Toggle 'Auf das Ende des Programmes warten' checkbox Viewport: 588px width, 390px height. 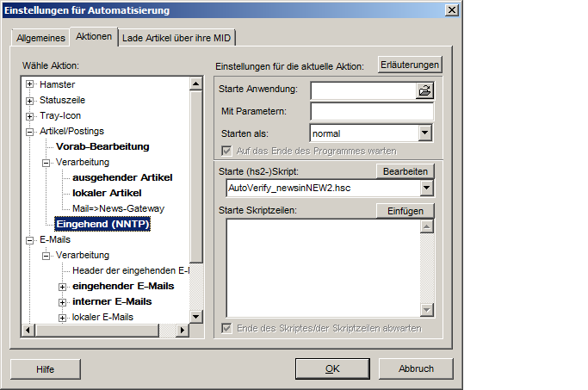coord(227,151)
